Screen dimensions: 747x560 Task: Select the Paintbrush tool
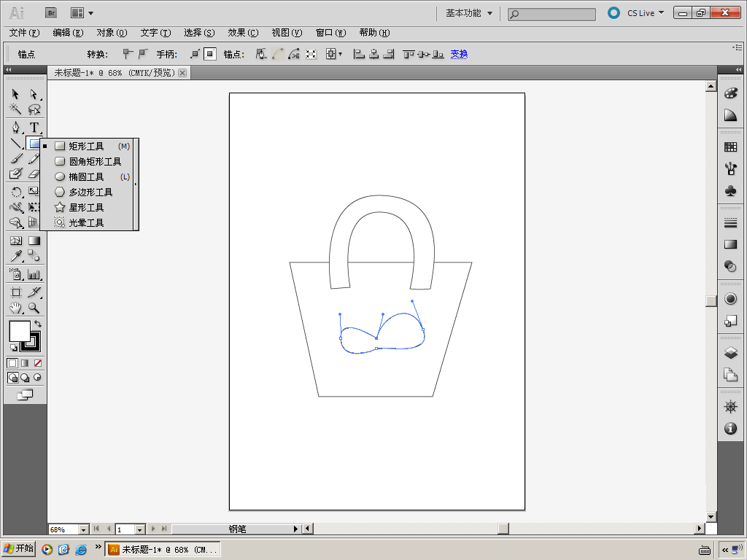click(15, 158)
